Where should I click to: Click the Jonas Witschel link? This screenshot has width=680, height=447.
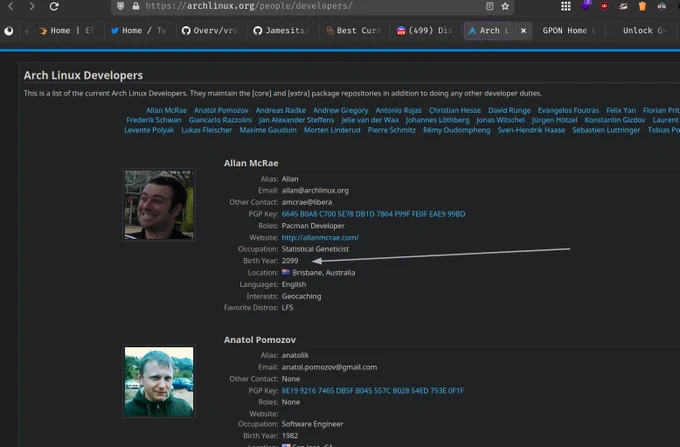(500, 120)
